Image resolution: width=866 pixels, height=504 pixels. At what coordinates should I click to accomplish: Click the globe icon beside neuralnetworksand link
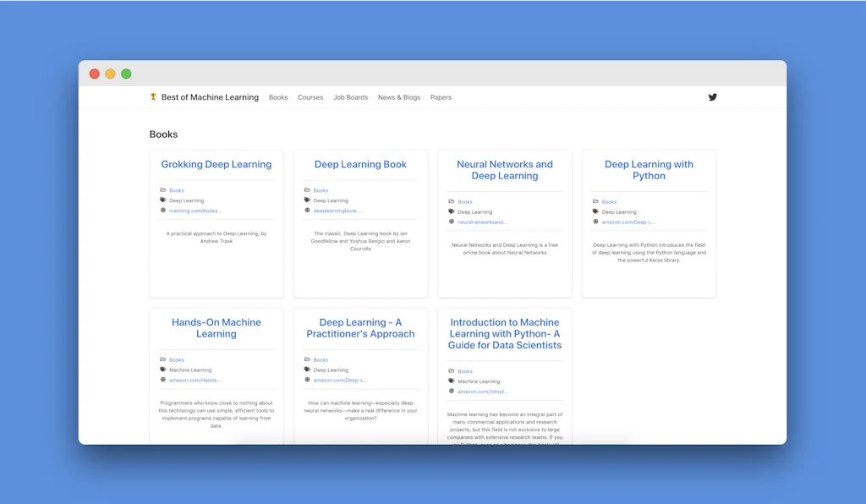tap(453, 222)
